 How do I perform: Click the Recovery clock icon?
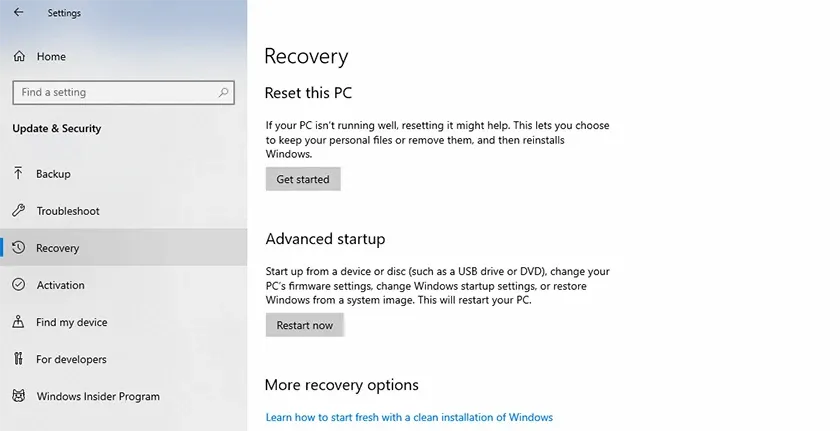[19, 247]
